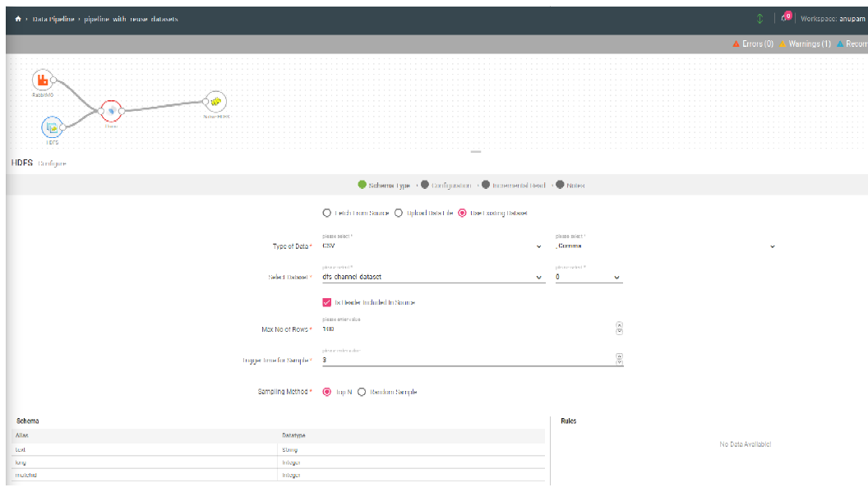Uncheck Is Header Included in Source

click(x=327, y=302)
